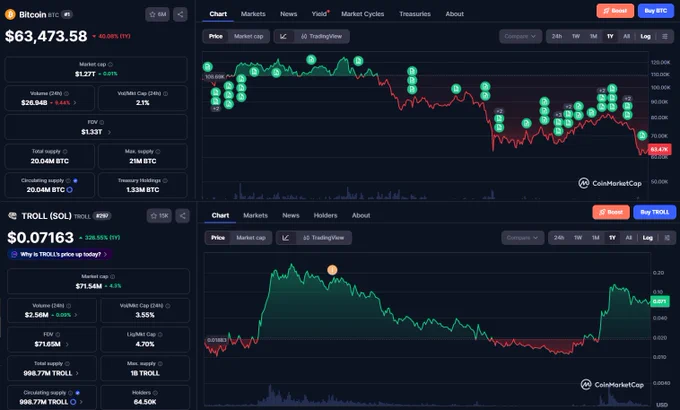Expand TROLL FDV details arrow
Image resolution: width=680 pixels, height=410 pixels.
click(x=67, y=344)
